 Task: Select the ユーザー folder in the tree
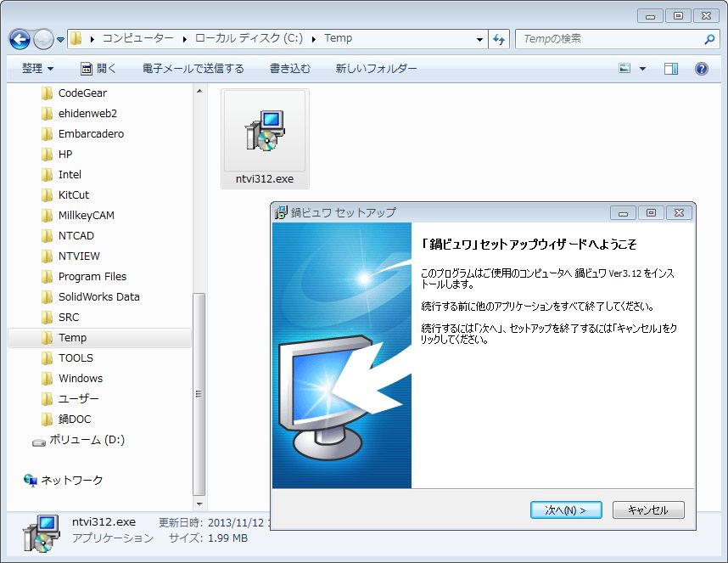[78, 399]
